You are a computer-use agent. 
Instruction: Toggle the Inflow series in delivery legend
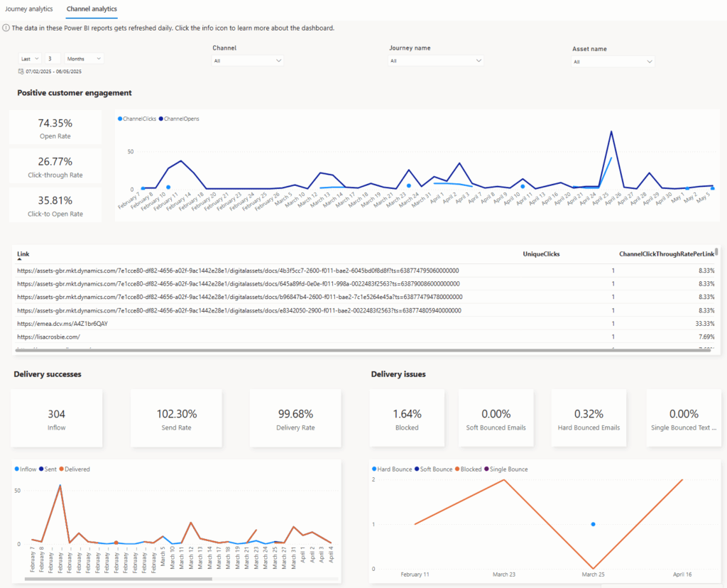click(26, 469)
